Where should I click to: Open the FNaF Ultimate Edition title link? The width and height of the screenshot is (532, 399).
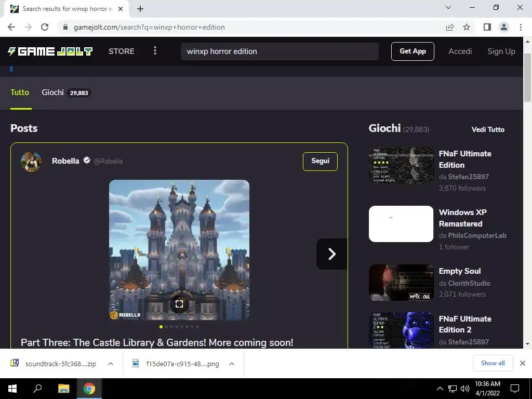465,159
